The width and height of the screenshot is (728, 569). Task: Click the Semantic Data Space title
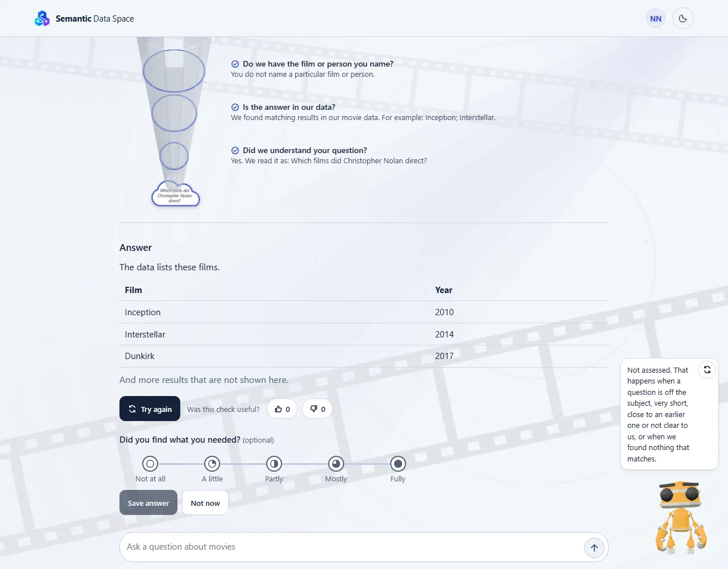(x=95, y=19)
